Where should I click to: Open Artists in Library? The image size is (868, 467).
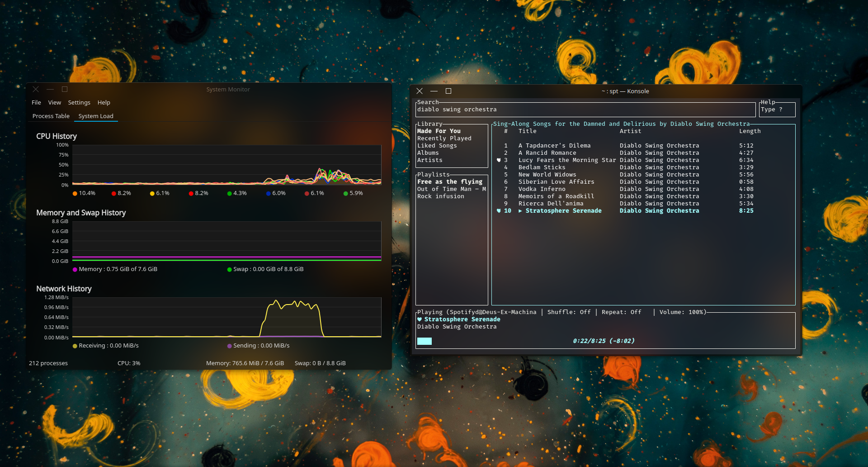(x=430, y=160)
